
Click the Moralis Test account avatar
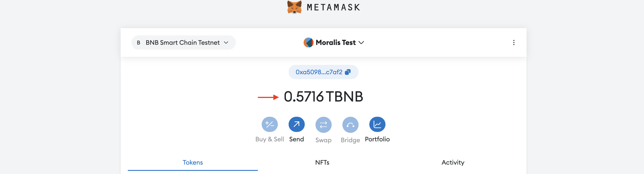coord(308,43)
